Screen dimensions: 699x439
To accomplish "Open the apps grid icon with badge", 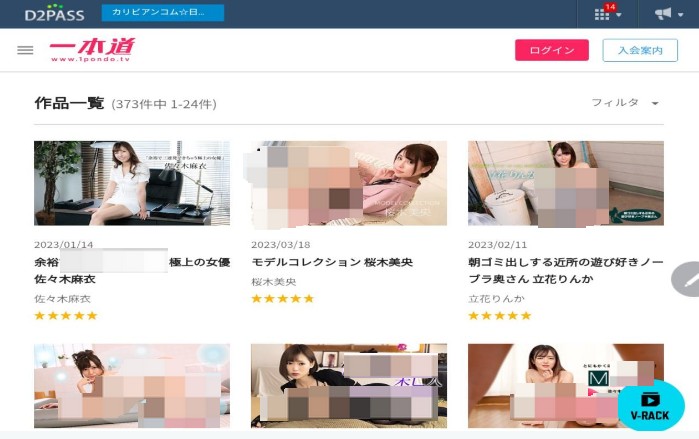I will pyautogui.click(x=601, y=14).
